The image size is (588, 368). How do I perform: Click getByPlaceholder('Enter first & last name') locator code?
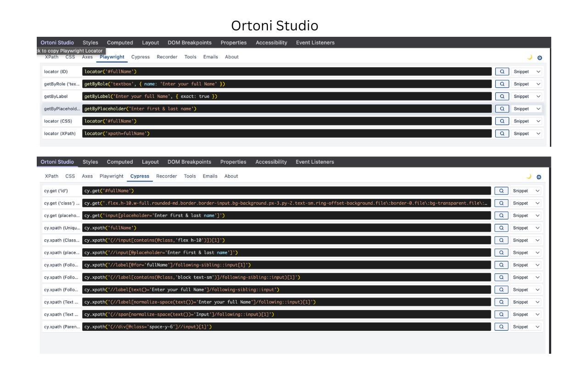(x=287, y=109)
